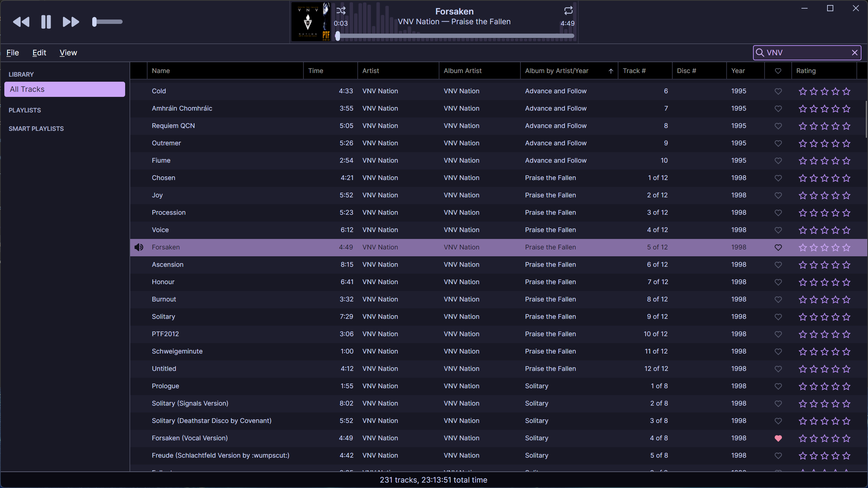The width and height of the screenshot is (868, 488).
Task: Rate Voice three stars
Action: [825, 230]
